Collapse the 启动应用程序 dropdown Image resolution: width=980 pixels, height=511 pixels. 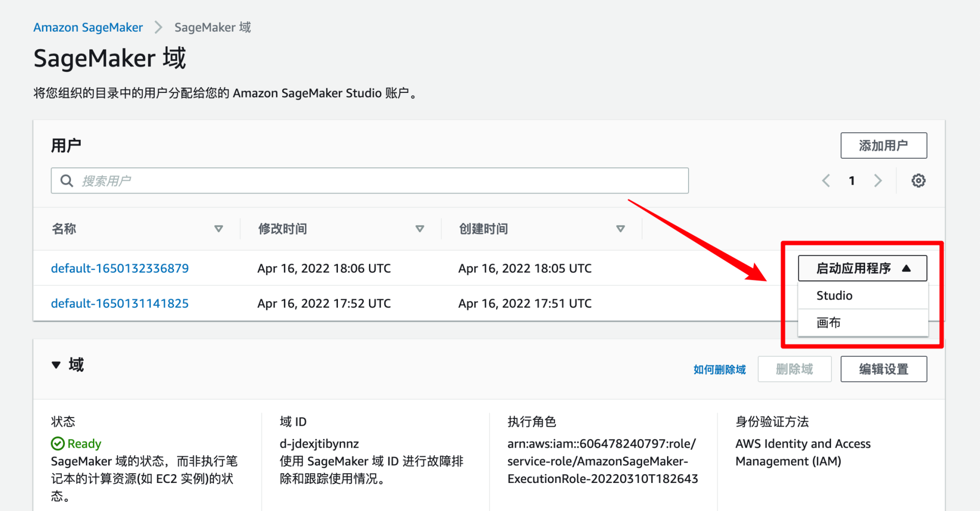click(863, 268)
